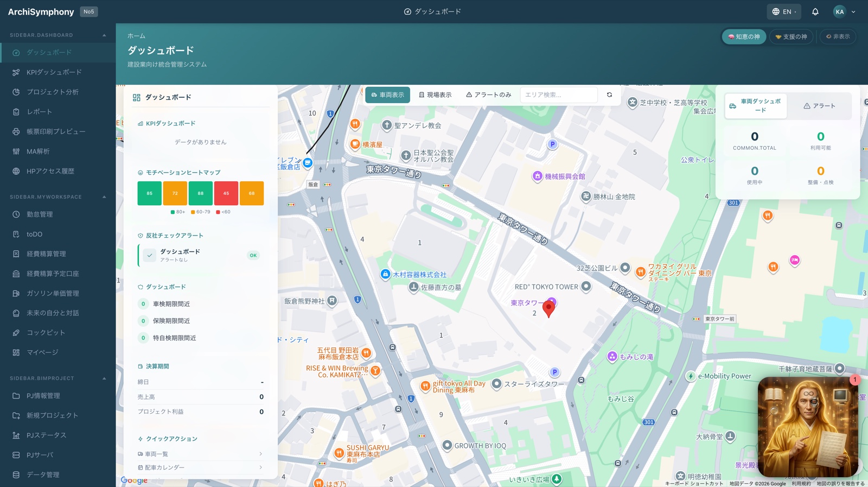Viewport: 868px width, 487px height.
Task: Click the Google logo on map
Action: 134,480
